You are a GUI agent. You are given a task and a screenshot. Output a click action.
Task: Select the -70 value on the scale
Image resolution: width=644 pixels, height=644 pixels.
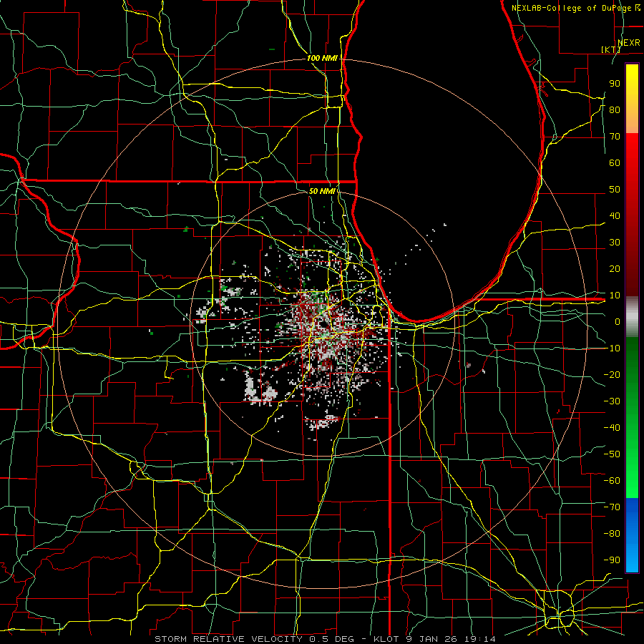[612, 507]
